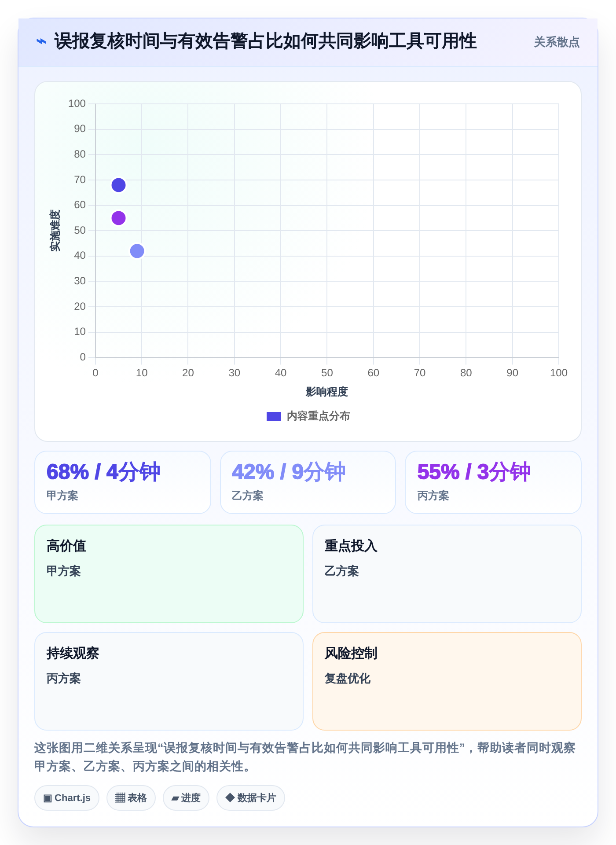The width and height of the screenshot is (616, 845).
Task: Click the Chart.js tag chip
Action: coord(67,798)
